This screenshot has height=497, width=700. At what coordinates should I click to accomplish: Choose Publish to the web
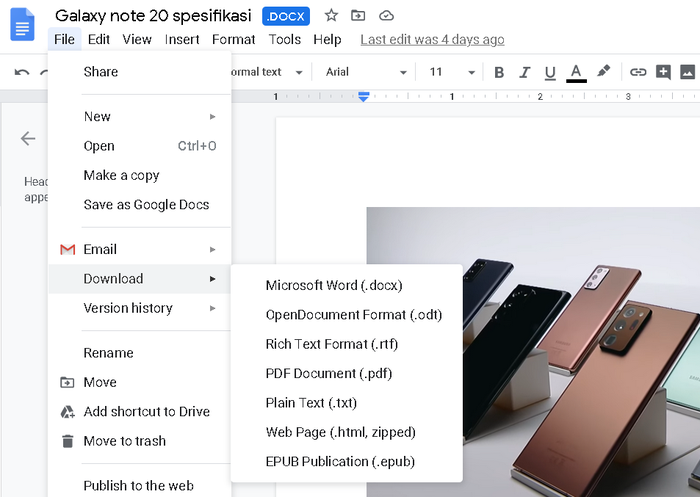tap(140, 485)
